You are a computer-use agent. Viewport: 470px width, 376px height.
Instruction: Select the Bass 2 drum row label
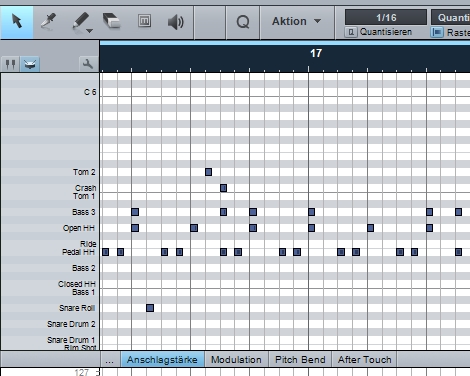84,268
